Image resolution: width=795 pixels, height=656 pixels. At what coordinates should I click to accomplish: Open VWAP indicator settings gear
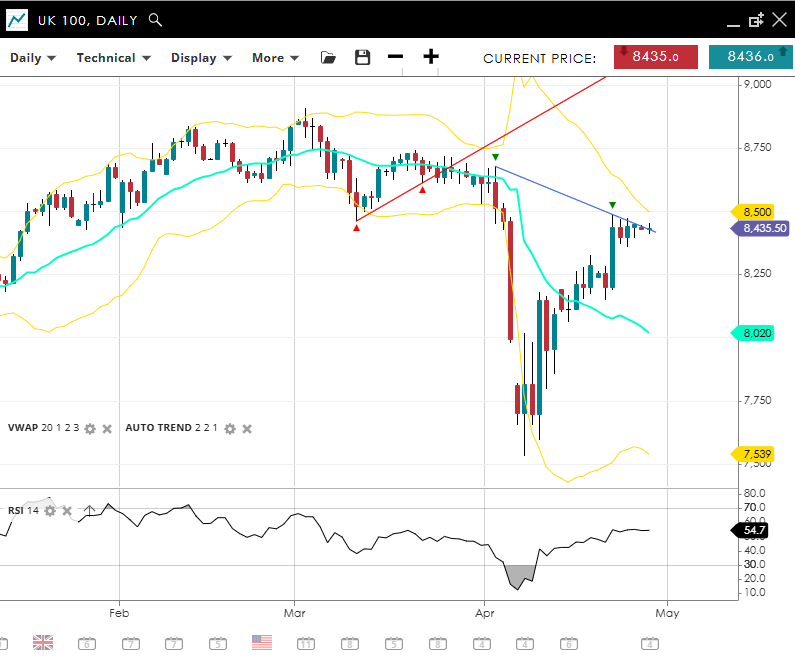point(90,428)
